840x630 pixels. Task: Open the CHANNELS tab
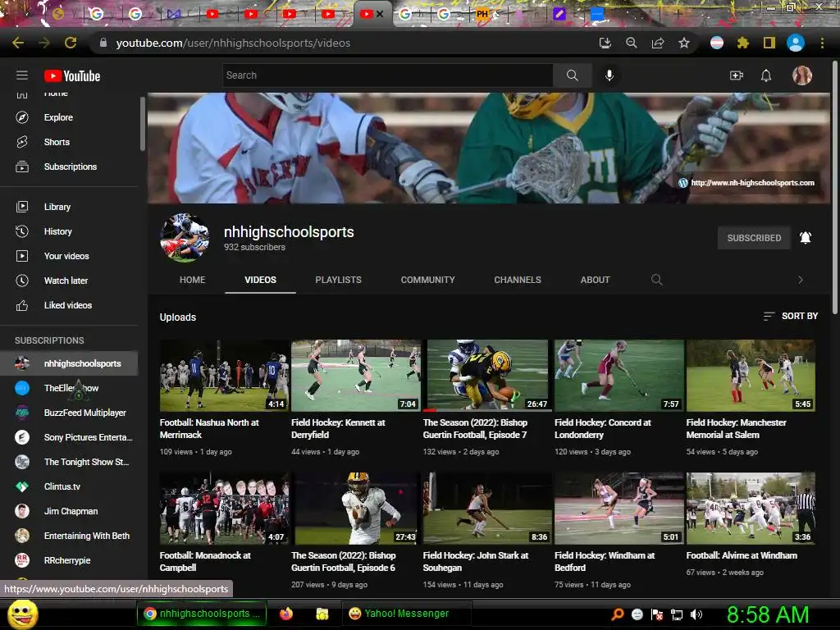[518, 280]
